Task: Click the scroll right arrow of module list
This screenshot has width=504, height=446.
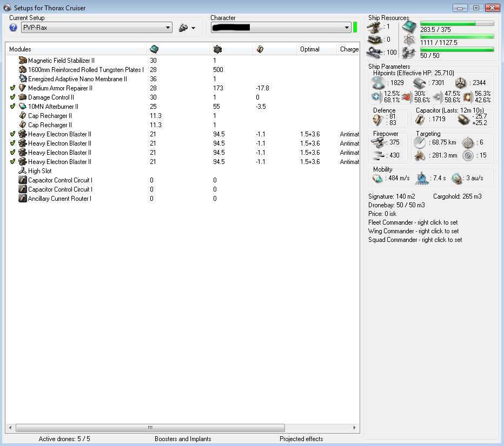Action: click(355, 428)
